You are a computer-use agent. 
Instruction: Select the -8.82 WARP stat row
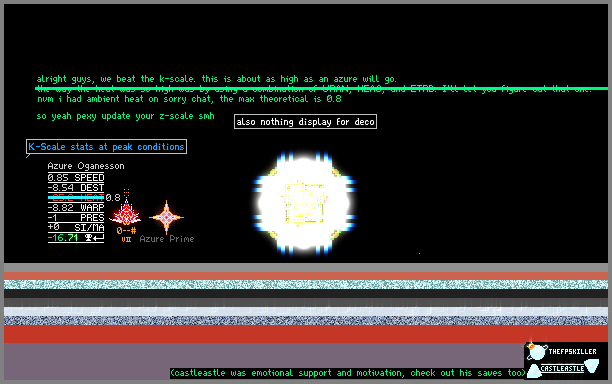coord(76,207)
